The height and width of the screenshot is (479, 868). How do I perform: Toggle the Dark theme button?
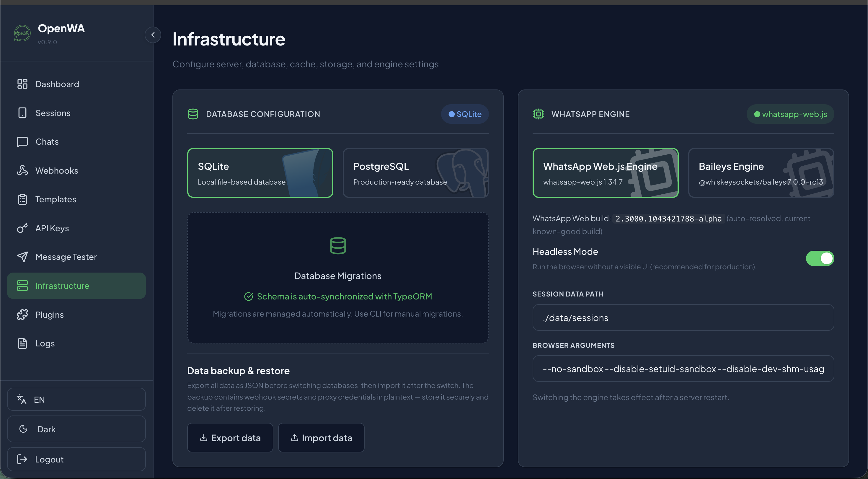[76, 429]
